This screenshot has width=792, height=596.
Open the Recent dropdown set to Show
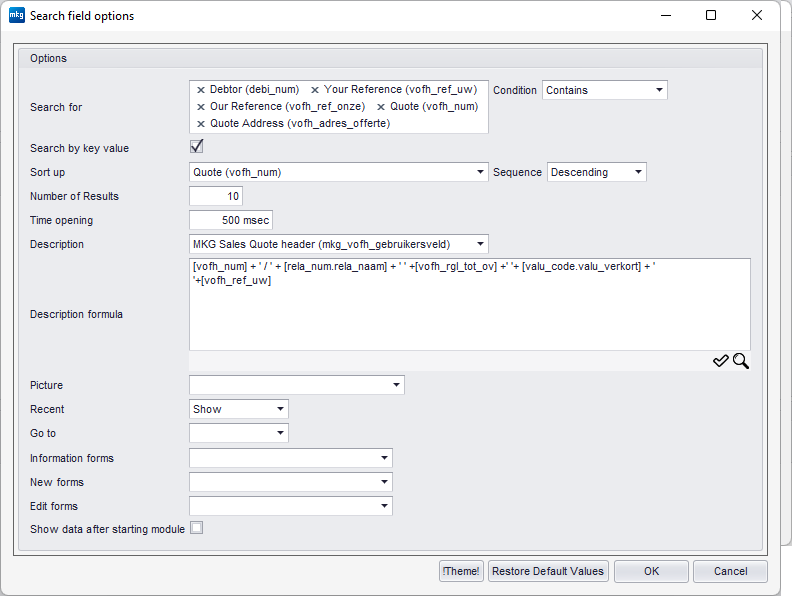tap(238, 409)
